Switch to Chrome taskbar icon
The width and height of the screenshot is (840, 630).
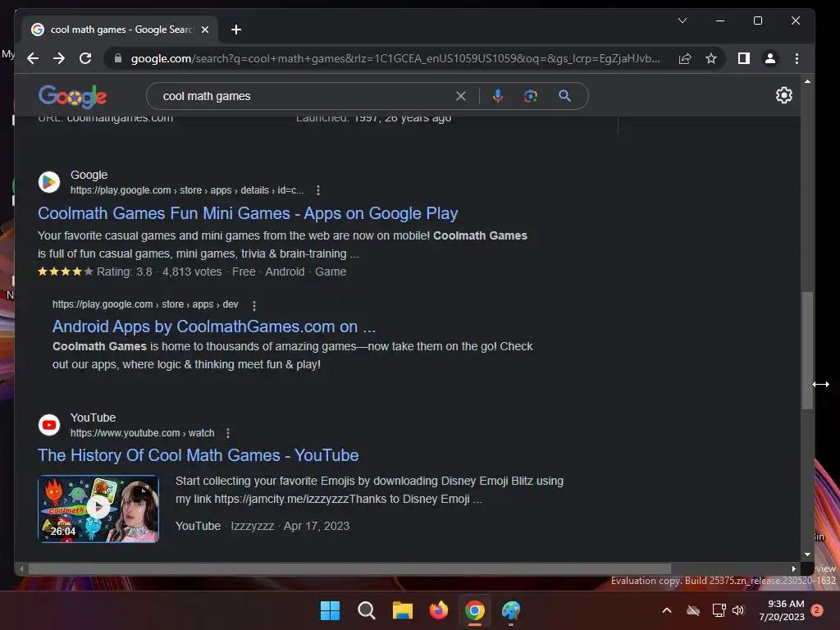tap(475, 610)
